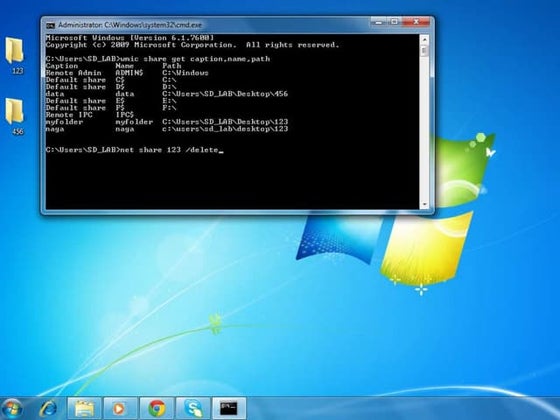Select the 456 folder on the desktop
Screen dimensions: 560x420
(15, 116)
